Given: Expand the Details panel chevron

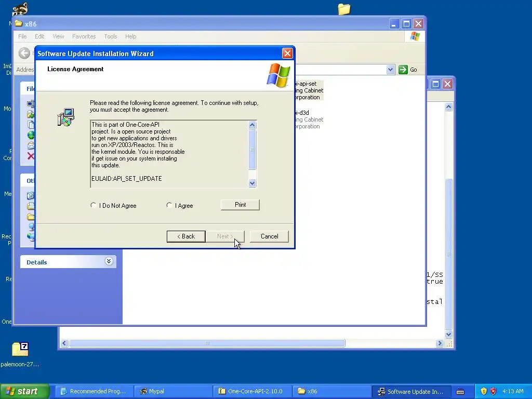Looking at the screenshot, I should pos(109,261).
